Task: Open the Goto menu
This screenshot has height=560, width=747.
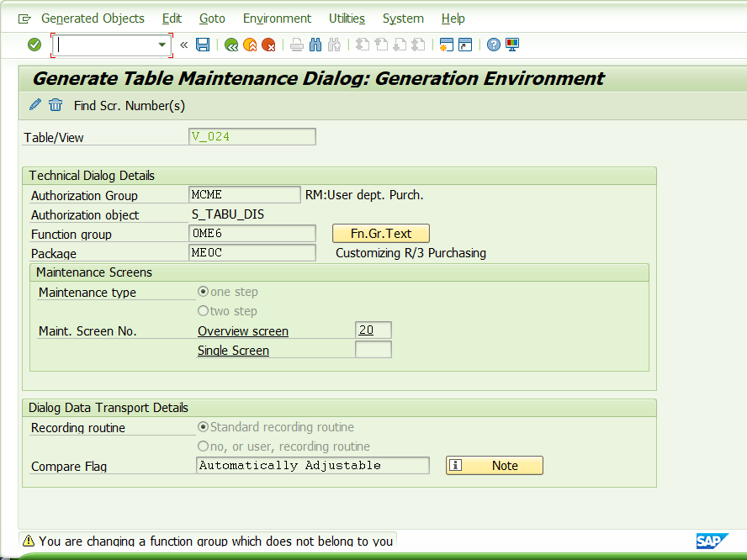Action: point(212,18)
